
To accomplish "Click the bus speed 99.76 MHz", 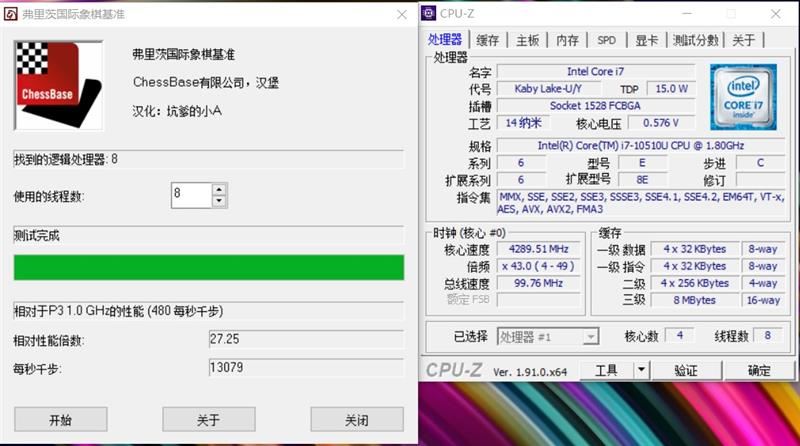I will point(539,283).
